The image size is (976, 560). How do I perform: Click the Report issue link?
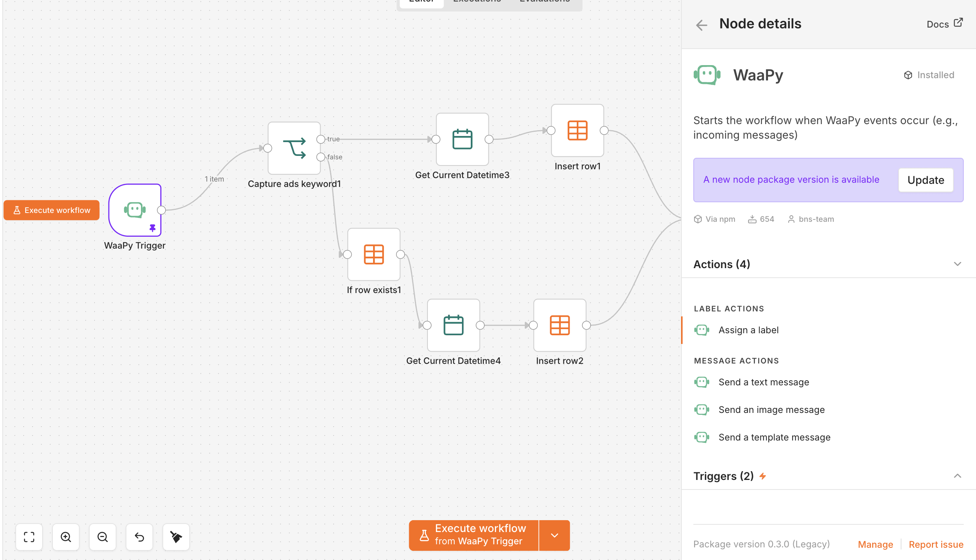coord(936,544)
